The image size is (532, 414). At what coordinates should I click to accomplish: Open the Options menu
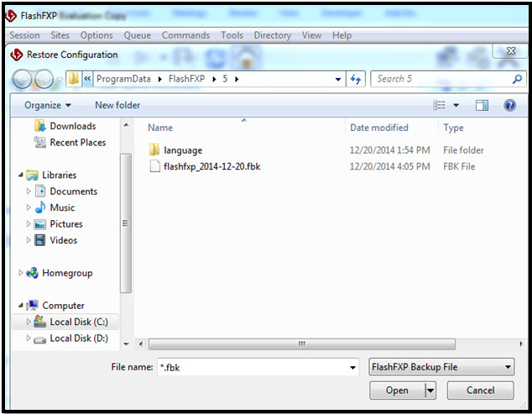pos(96,35)
